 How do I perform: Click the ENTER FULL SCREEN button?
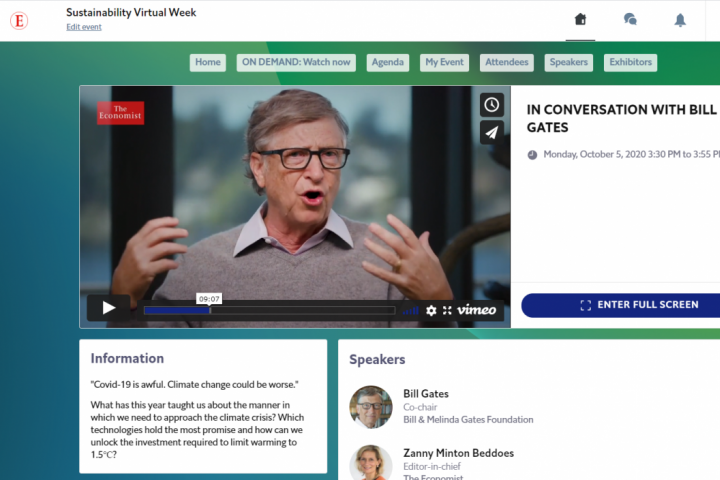[621, 305]
